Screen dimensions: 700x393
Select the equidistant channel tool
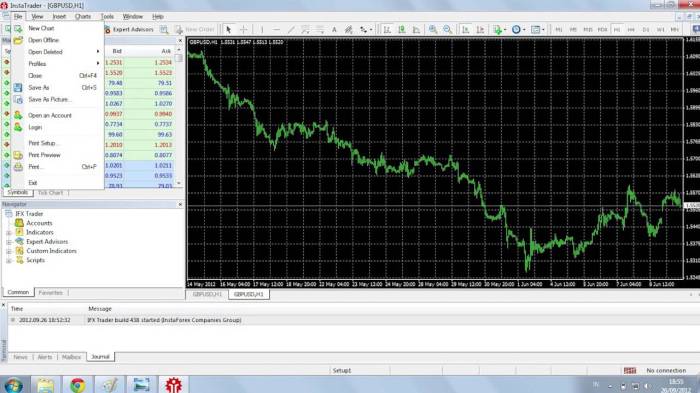click(305, 29)
